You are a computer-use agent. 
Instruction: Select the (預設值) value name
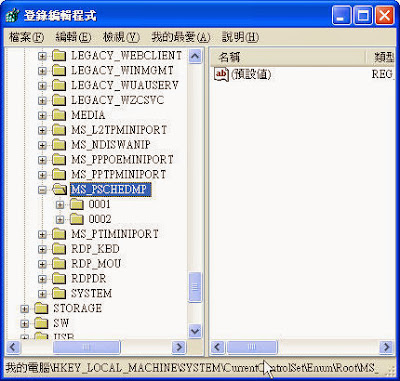[251, 74]
